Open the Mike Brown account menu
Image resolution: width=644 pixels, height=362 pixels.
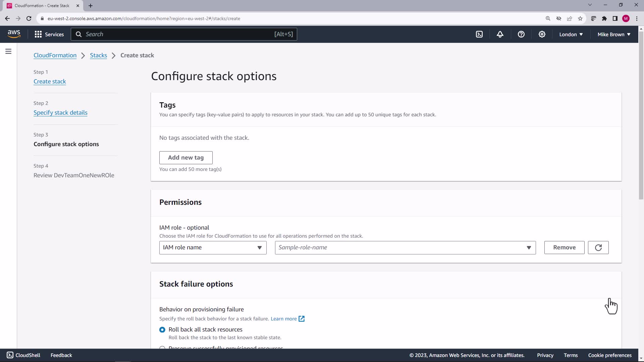click(614, 34)
